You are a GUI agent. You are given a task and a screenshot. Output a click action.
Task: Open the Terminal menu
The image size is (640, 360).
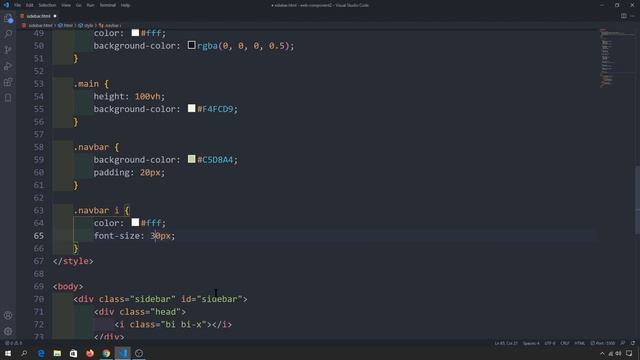pos(108,5)
